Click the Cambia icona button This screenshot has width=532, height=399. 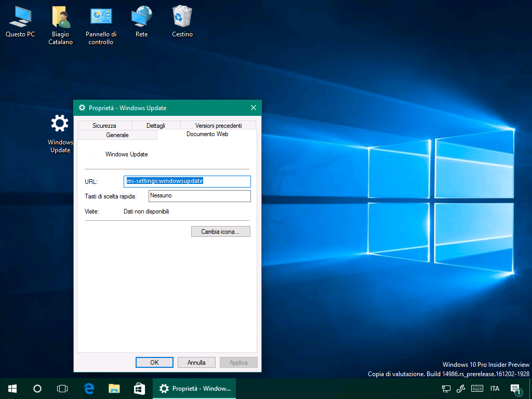coord(220,231)
